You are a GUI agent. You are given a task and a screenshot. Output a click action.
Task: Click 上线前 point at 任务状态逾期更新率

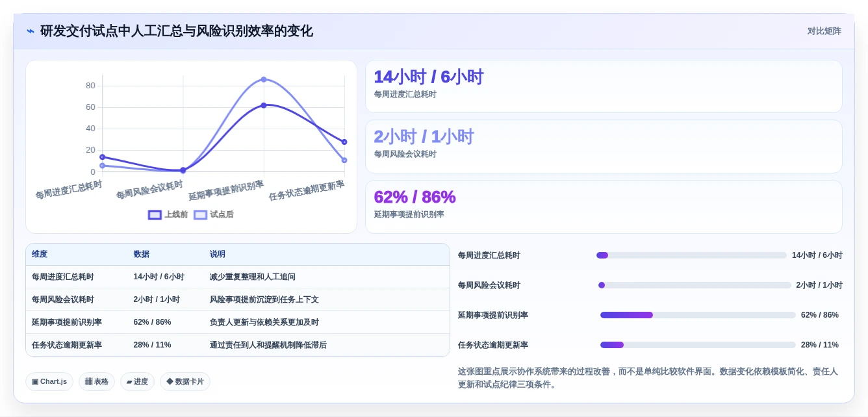pyautogui.click(x=344, y=142)
